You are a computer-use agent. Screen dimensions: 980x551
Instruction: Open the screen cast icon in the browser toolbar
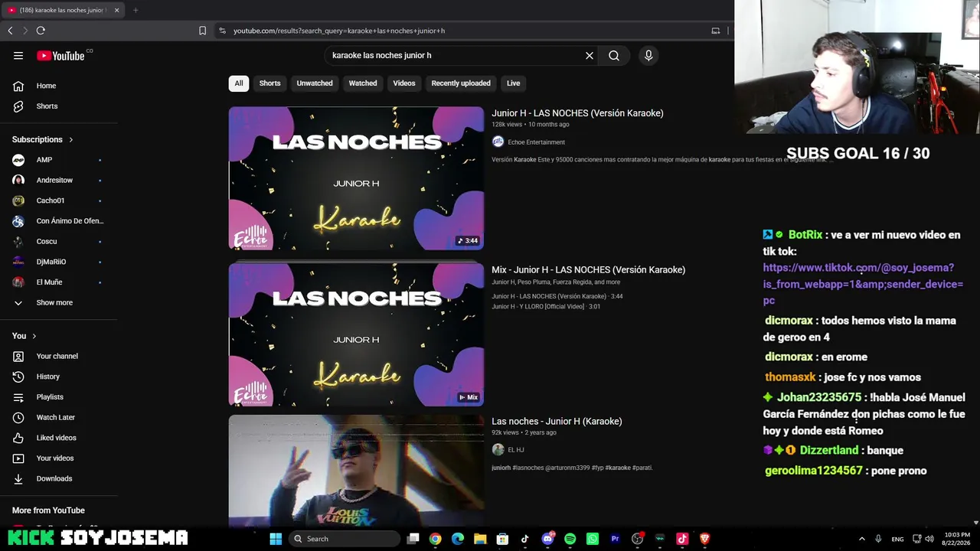[x=716, y=31]
